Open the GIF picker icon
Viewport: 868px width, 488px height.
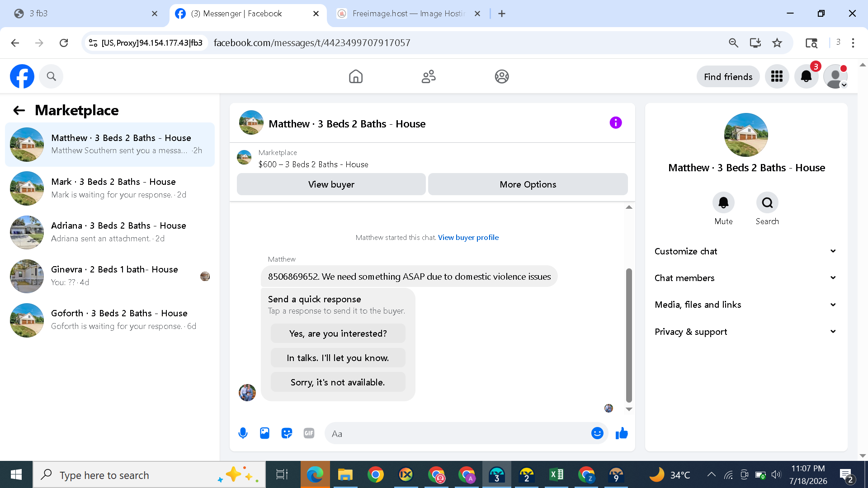tap(309, 433)
